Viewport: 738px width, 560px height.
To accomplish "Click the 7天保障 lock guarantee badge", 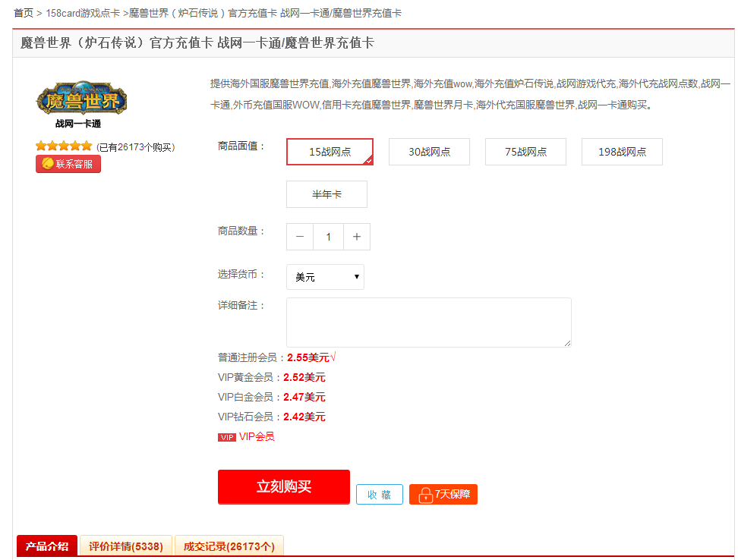I will click(x=443, y=495).
